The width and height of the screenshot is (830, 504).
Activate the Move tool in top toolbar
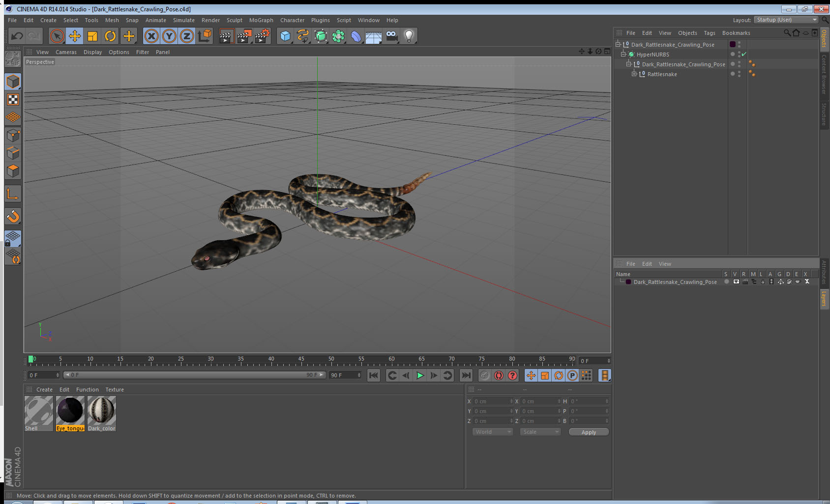tap(75, 36)
